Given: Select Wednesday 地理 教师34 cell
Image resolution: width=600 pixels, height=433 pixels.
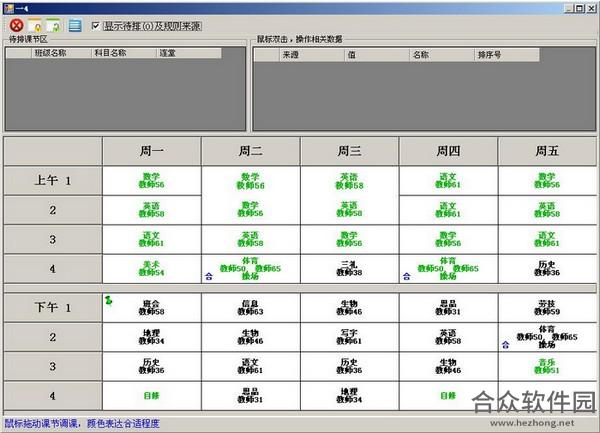Looking at the screenshot, I should coord(349,396).
